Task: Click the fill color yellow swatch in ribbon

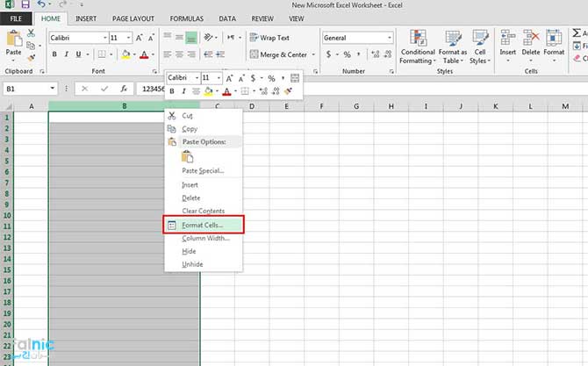Action: (x=125, y=54)
